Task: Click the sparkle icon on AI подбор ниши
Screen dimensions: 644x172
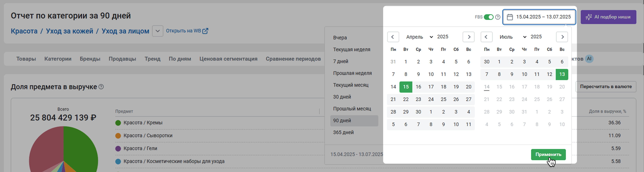Action: 589,17
